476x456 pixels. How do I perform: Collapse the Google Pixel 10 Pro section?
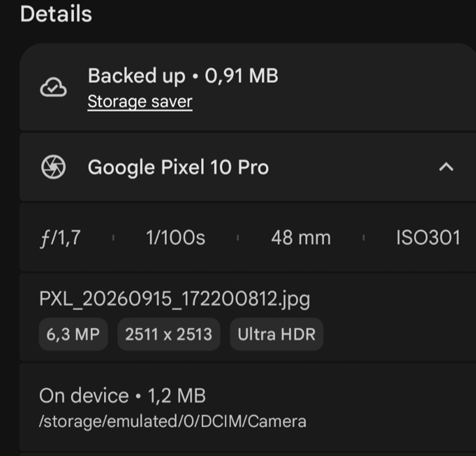coord(446,167)
